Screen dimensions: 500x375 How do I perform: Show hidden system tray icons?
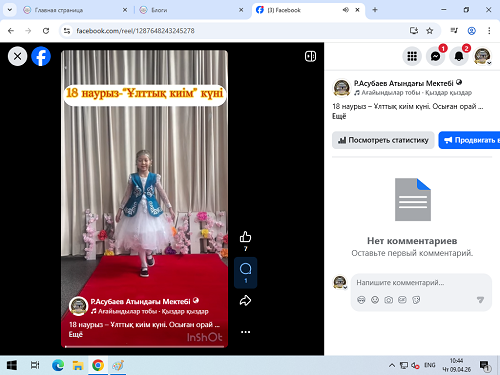point(392,365)
